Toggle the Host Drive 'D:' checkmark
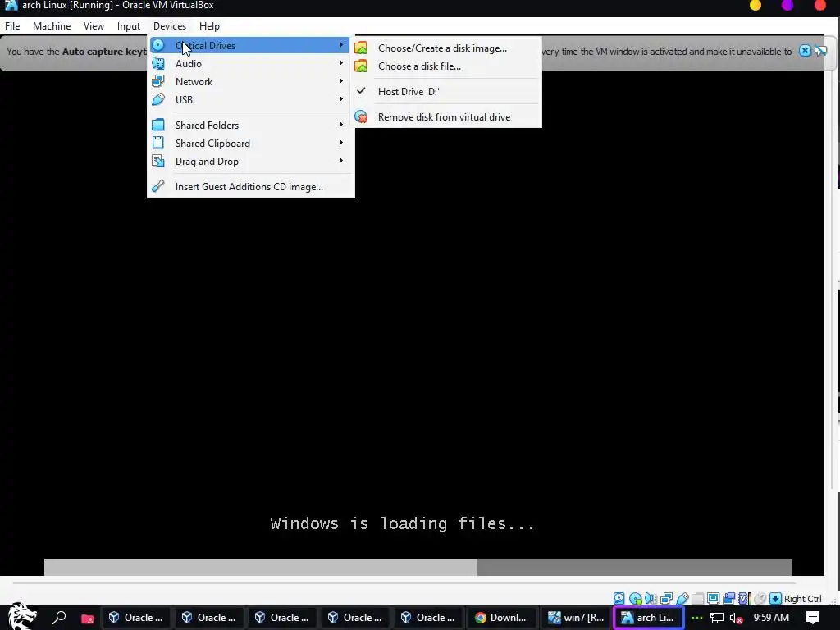Viewport: 840px width, 630px height. click(361, 91)
